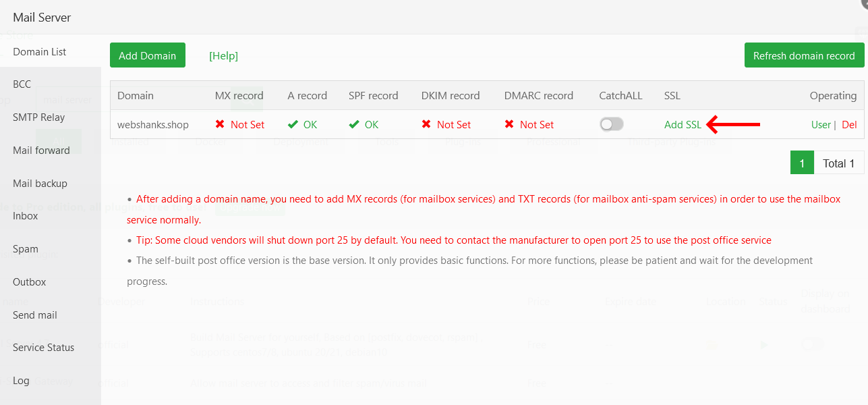Viewport: 868px width, 405px height.
Task: Click the SSL column header
Action: (672, 96)
